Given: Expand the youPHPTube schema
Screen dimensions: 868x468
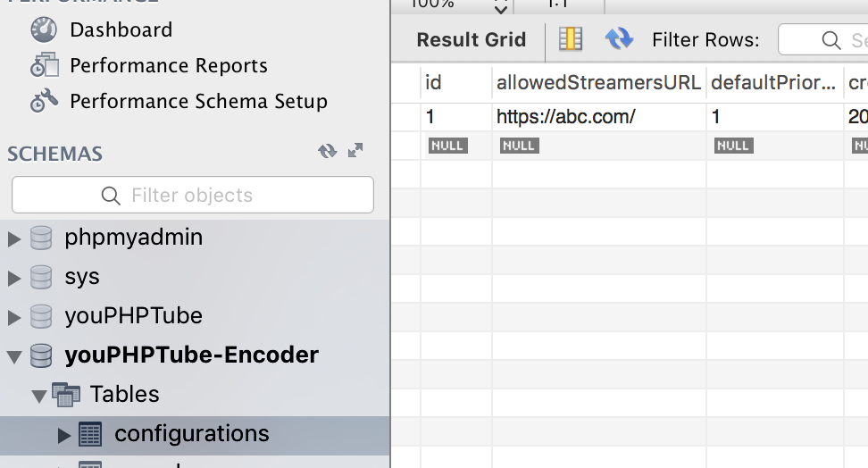Looking at the screenshot, I should (x=14, y=317).
